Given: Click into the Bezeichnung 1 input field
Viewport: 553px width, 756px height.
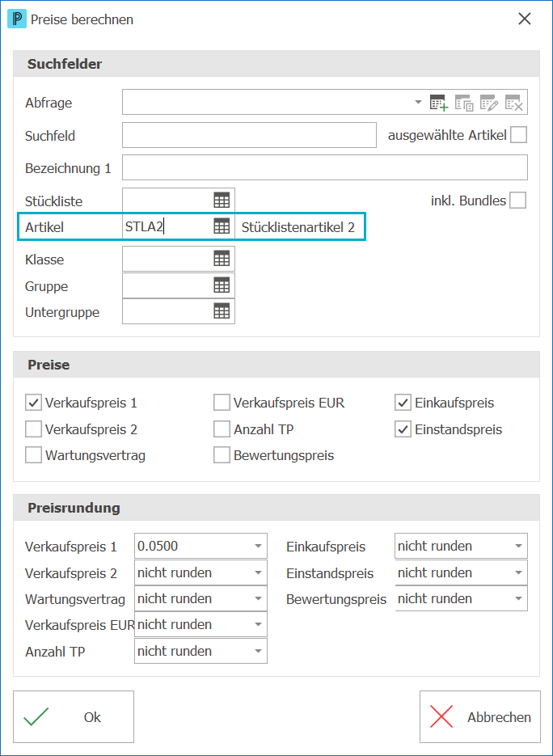Looking at the screenshot, I should click(325, 168).
